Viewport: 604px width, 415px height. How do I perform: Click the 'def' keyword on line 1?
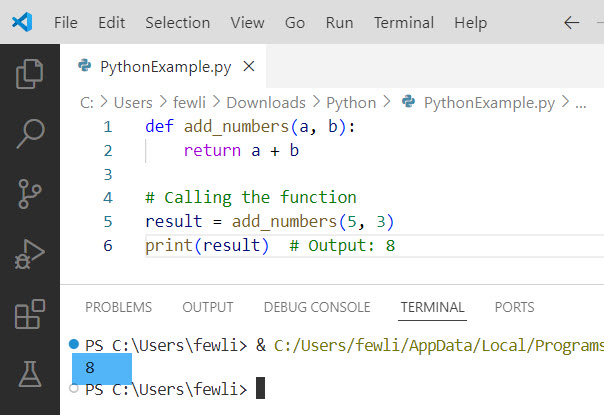tap(159, 126)
